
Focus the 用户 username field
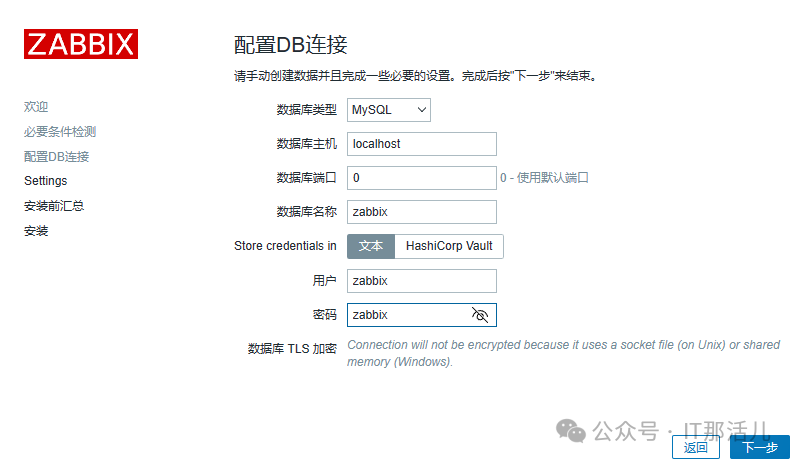[422, 281]
